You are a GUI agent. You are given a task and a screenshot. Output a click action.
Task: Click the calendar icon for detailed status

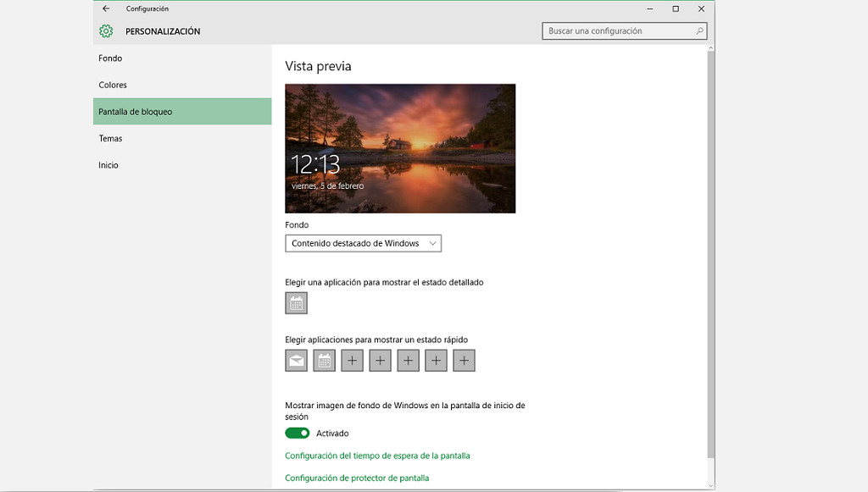coord(296,302)
